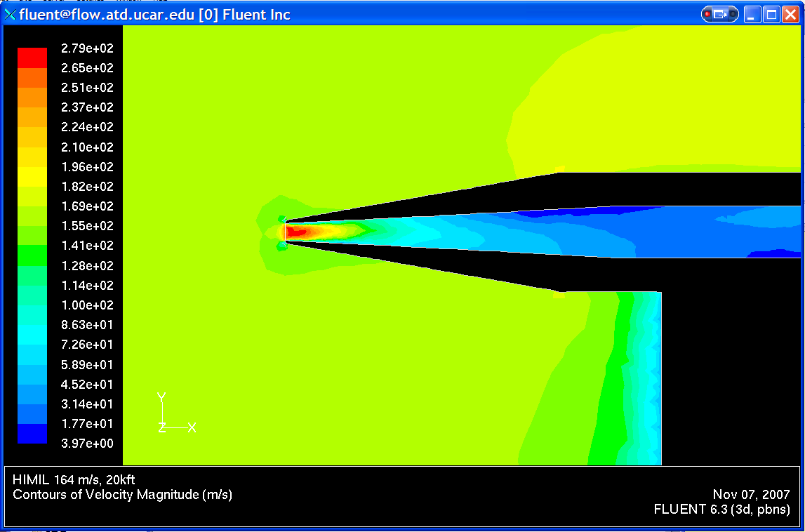Maximize the Fluent graphics window
Viewport: 805px width, 532px height.
pos(771,15)
